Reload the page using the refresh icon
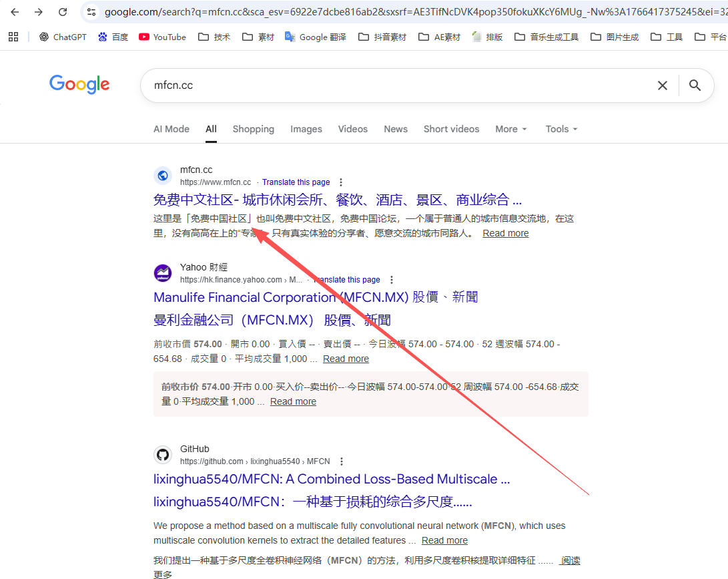 tap(64, 12)
